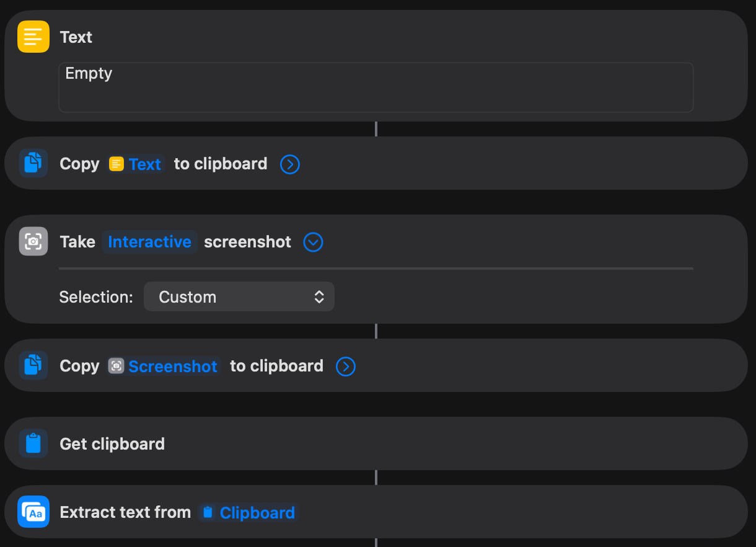Select the Screenshot variable token

tap(172, 367)
